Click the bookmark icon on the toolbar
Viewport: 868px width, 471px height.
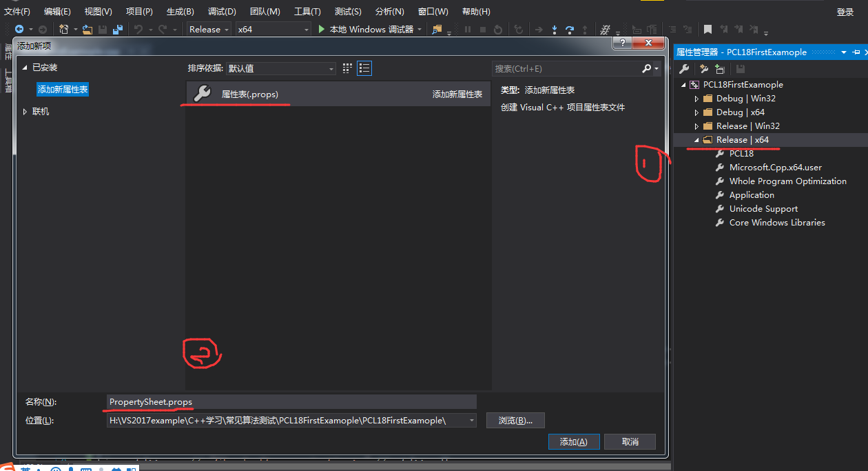click(x=707, y=29)
